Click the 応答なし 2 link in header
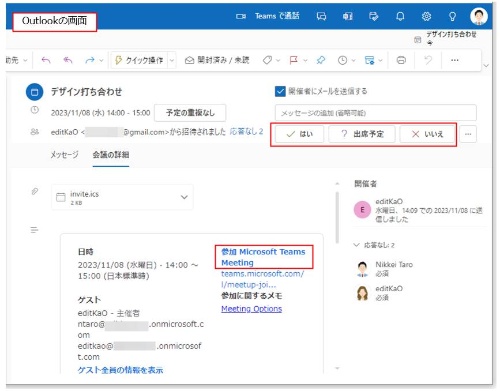The width and height of the screenshot is (500, 391). pos(246,131)
